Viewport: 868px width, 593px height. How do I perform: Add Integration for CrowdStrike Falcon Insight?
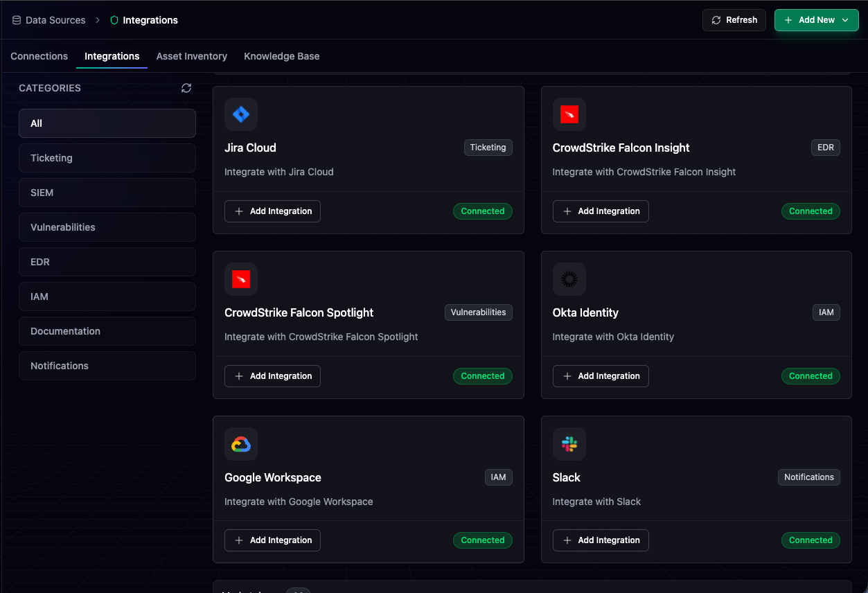point(601,211)
